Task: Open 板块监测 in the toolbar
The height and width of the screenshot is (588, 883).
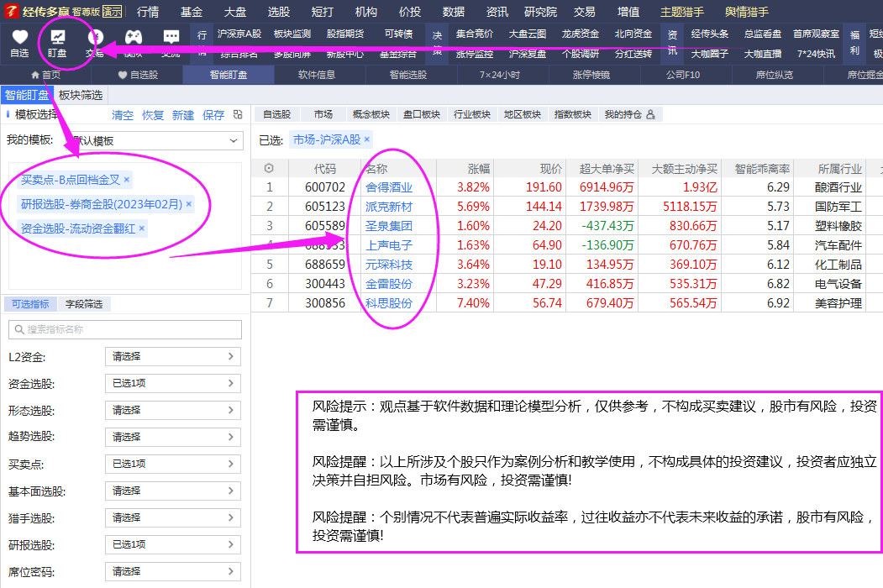Action: pos(292,34)
